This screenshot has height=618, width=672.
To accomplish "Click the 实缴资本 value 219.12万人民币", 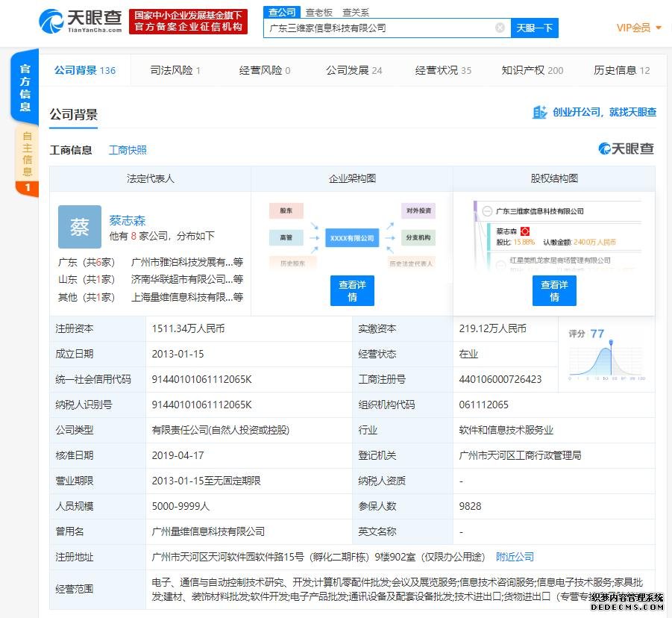I will tap(492, 328).
